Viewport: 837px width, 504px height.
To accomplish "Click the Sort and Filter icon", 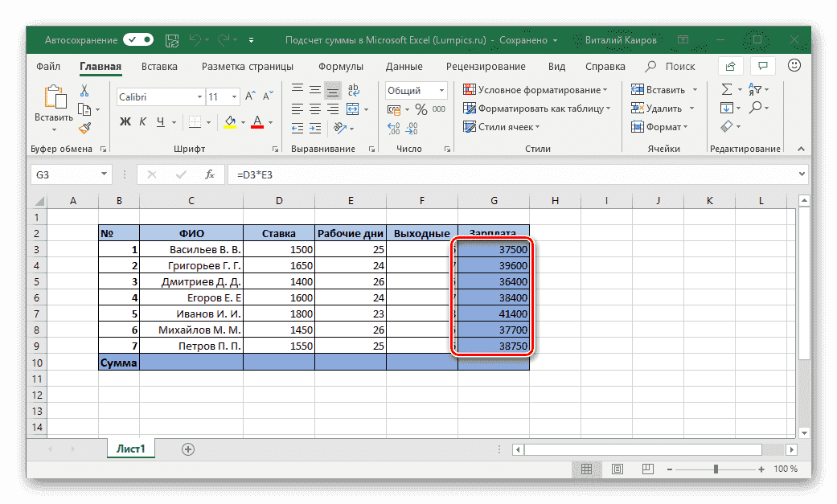I will click(757, 90).
